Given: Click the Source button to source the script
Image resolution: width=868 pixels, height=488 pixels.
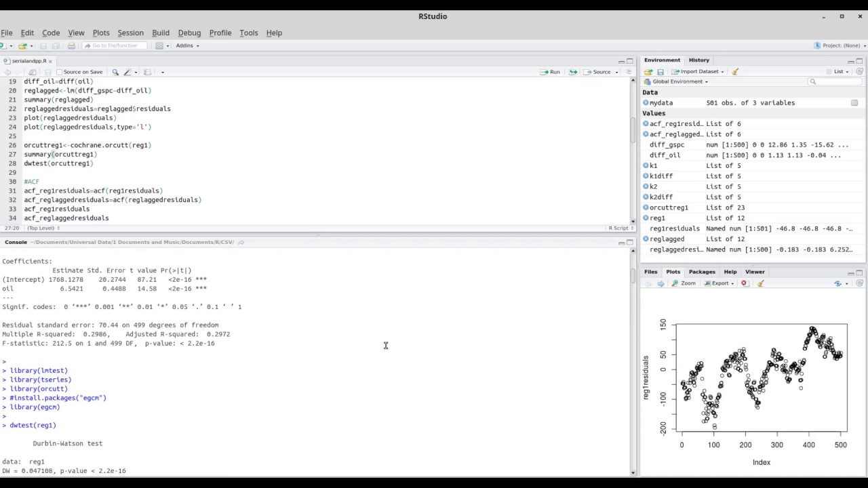Looking at the screenshot, I should pos(598,72).
